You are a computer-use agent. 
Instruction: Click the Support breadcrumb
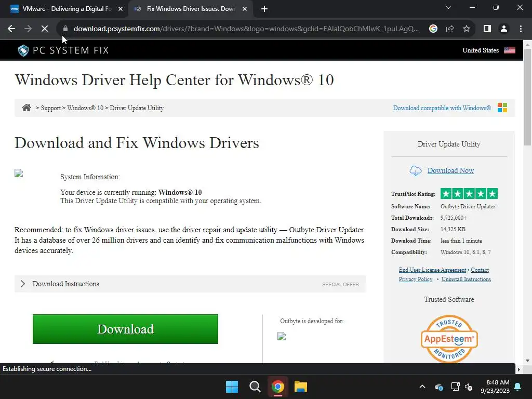click(50, 108)
